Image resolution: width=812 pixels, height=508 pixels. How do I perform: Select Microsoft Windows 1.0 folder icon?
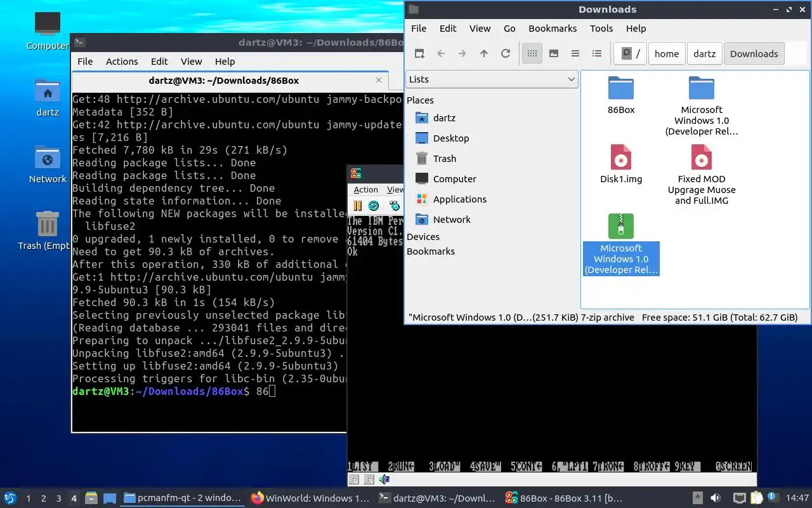coord(702,88)
